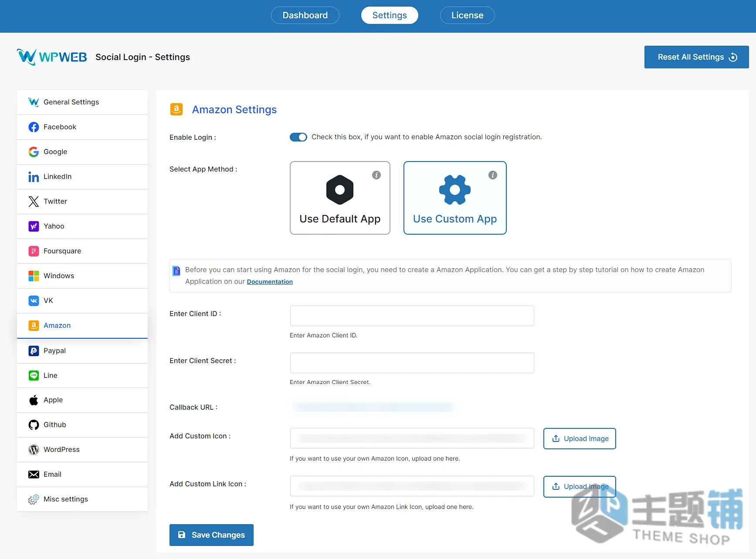Open the VK settings section
Screen dimensions: 756x559
pyautogui.click(x=82, y=300)
